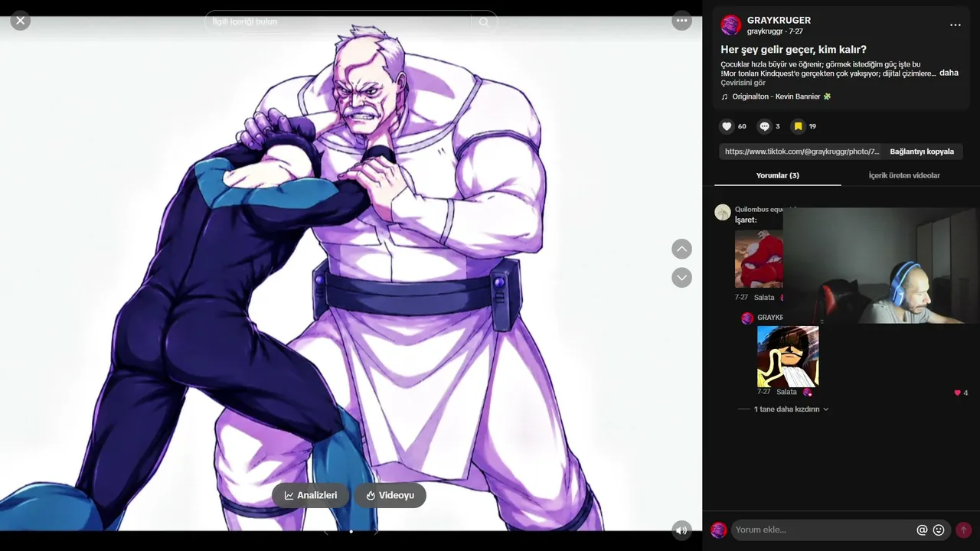Like the post with the heart icon
Screen dimensions: 980x551
pyautogui.click(x=727, y=126)
